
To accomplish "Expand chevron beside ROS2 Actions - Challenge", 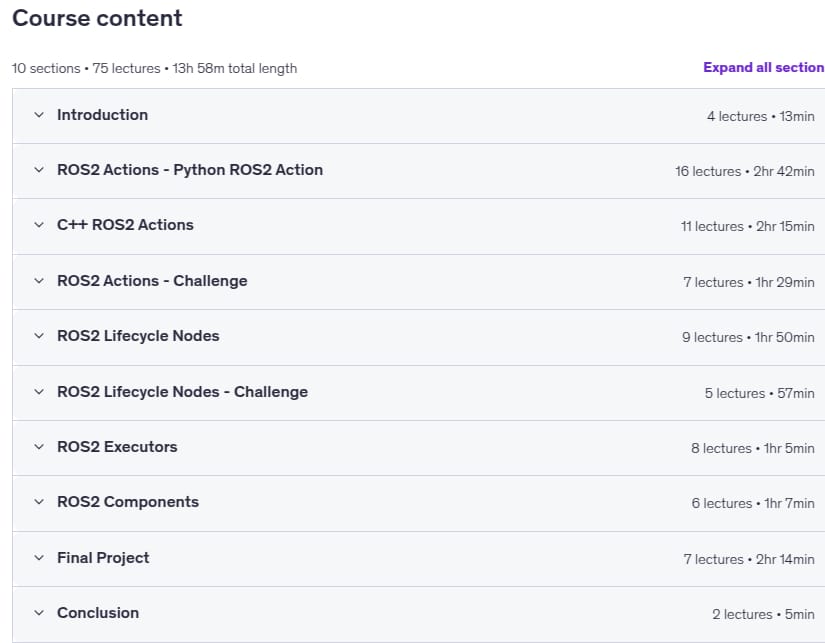I will click(39, 280).
